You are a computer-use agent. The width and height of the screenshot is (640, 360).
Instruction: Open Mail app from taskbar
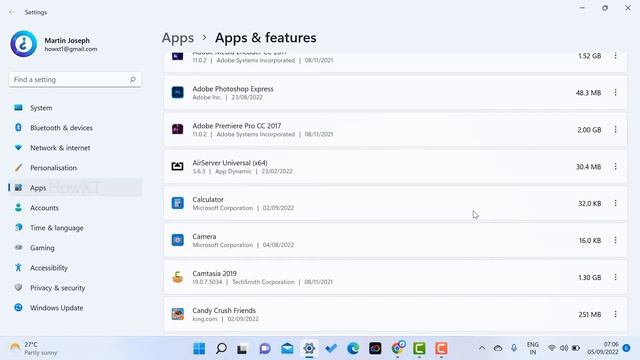click(x=287, y=349)
